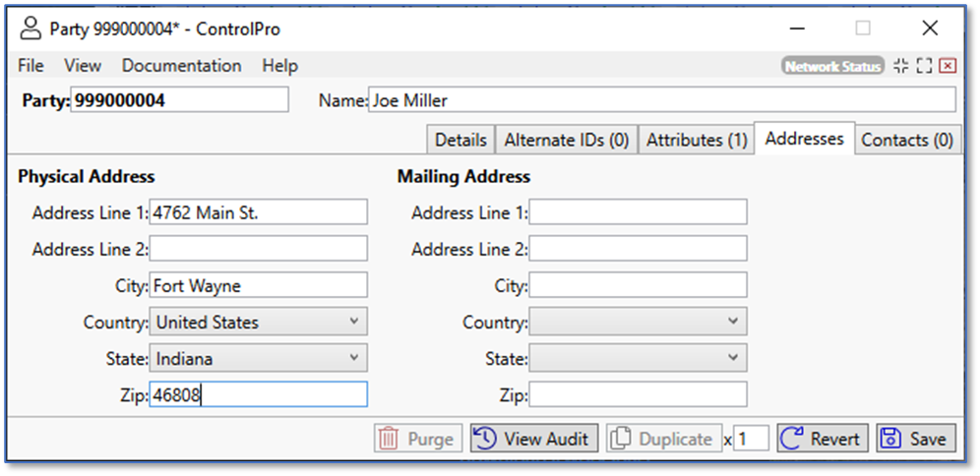Click the user profile icon in title bar
980x476 pixels.
point(31,29)
